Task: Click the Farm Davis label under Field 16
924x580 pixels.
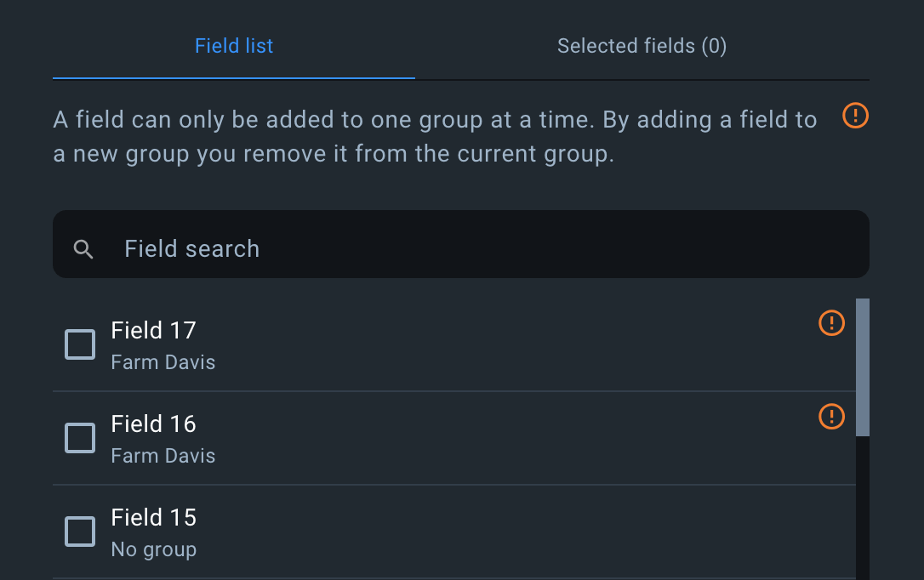Action: click(163, 455)
